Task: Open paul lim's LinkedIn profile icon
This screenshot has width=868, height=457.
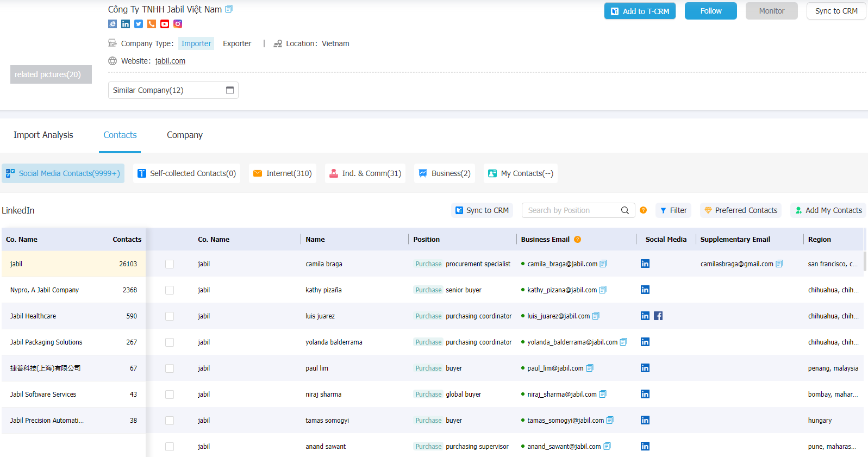Action: coord(645,368)
